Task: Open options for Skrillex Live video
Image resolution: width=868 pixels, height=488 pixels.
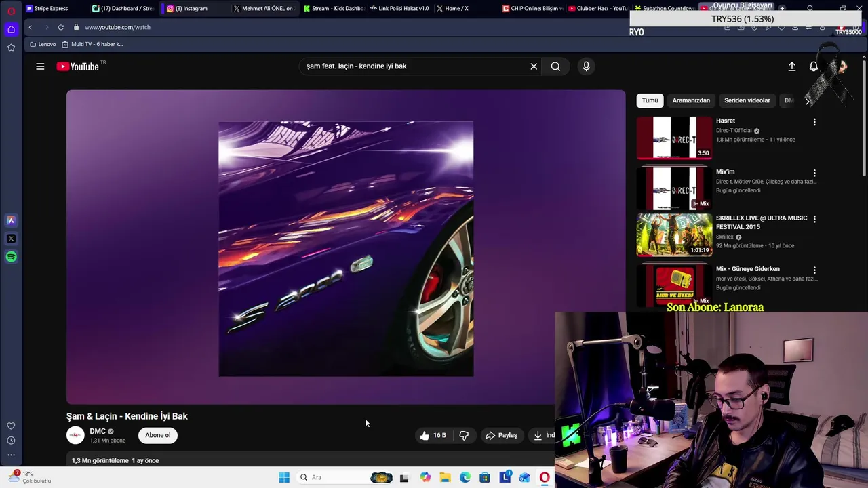Action: pos(814,219)
